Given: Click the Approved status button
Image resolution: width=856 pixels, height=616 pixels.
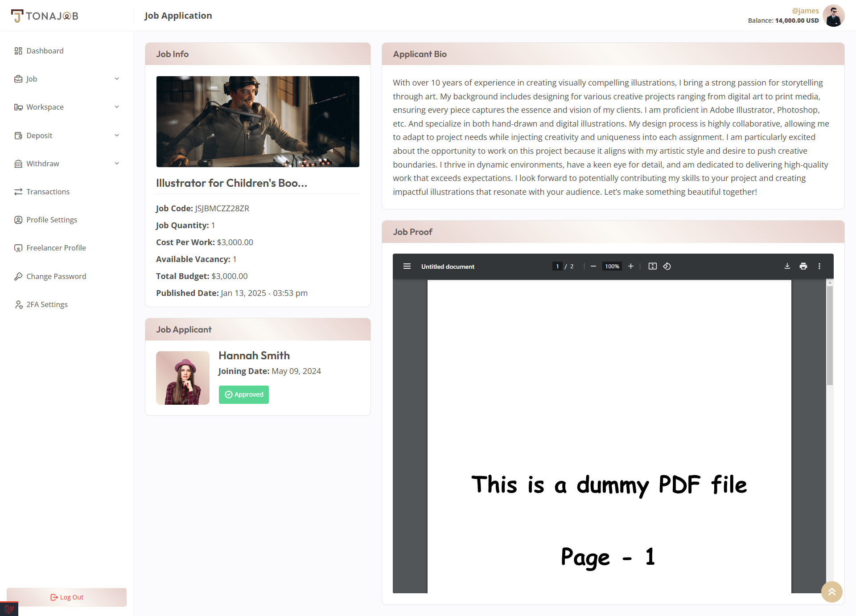Looking at the screenshot, I should (x=244, y=394).
